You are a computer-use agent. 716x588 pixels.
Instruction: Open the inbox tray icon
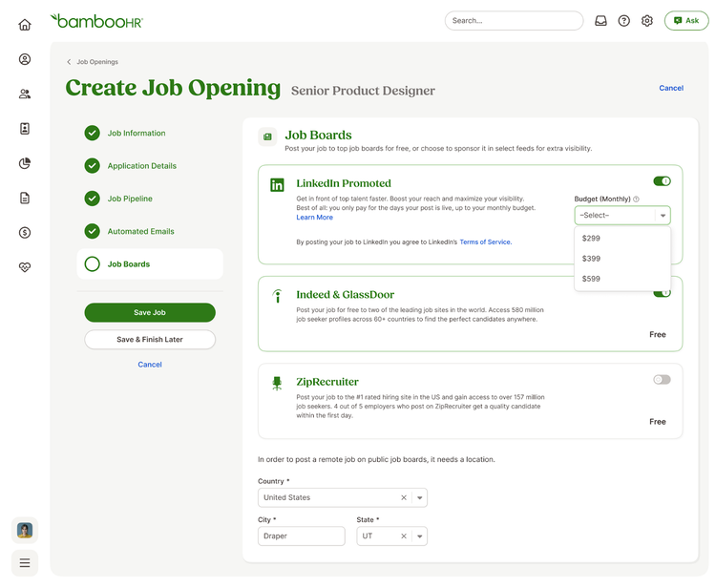(600, 21)
